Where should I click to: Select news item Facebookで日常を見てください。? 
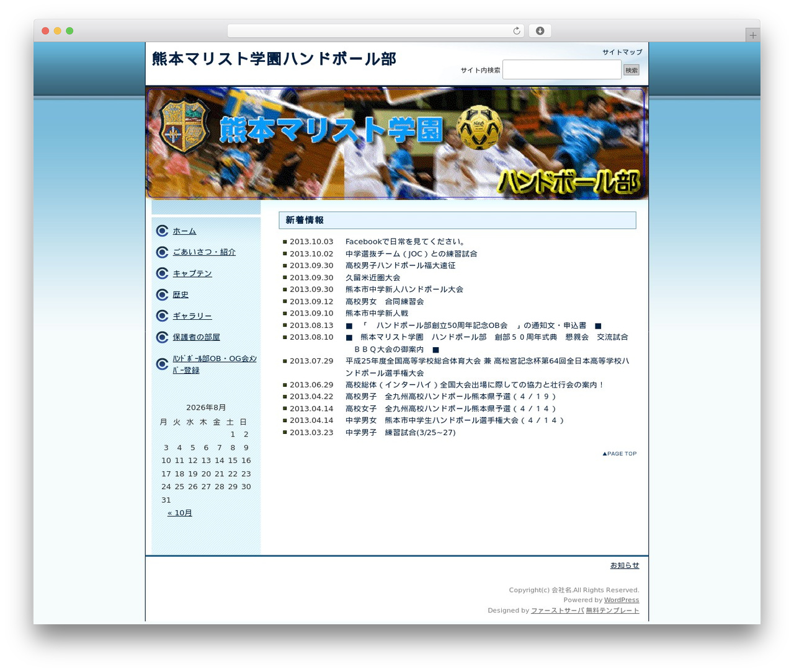point(406,242)
